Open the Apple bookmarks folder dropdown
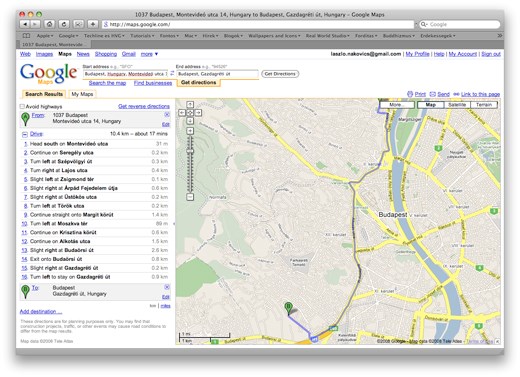The height and width of the screenshot is (377, 520). point(45,36)
